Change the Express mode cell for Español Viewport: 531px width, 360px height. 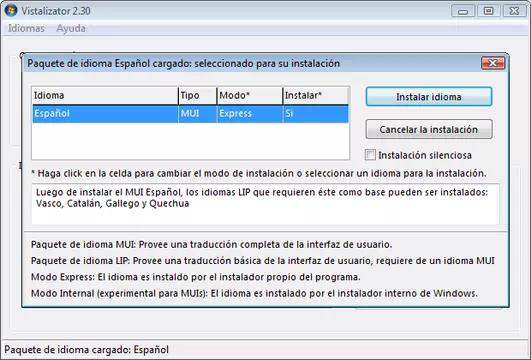[250, 114]
